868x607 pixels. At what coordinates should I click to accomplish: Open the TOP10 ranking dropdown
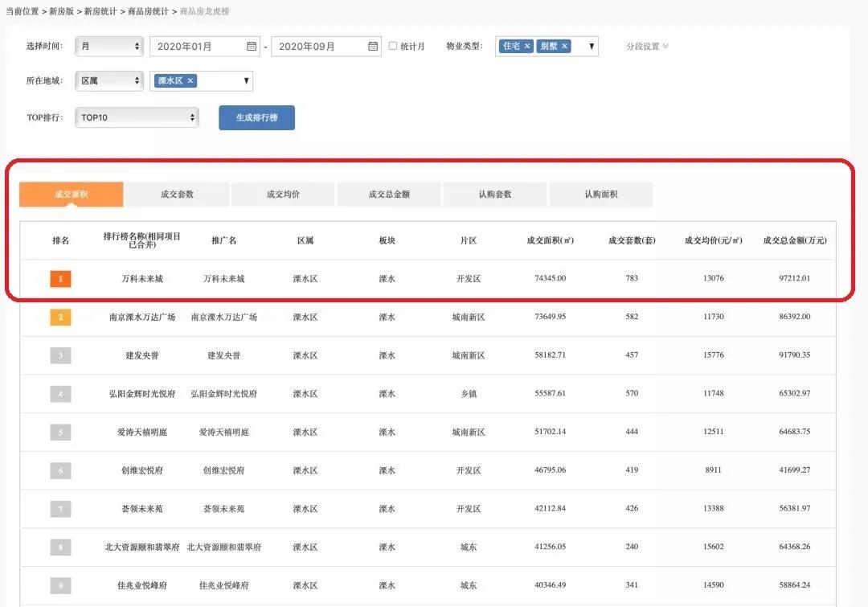pos(137,117)
